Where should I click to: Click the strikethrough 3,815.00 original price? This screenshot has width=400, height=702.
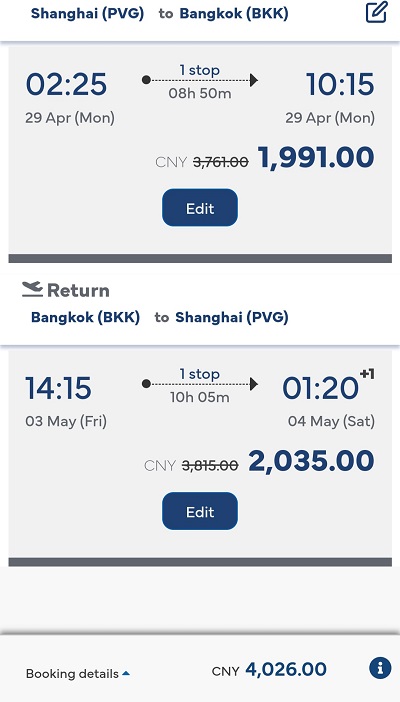coord(210,466)
